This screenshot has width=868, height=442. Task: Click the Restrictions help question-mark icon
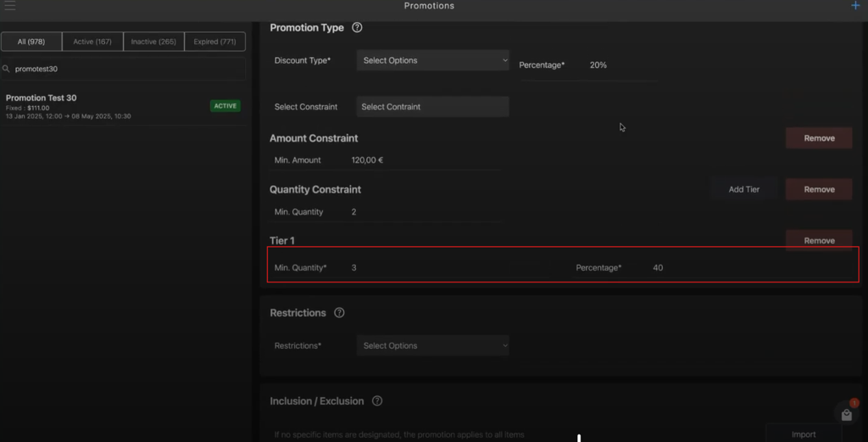pos(339,312)
